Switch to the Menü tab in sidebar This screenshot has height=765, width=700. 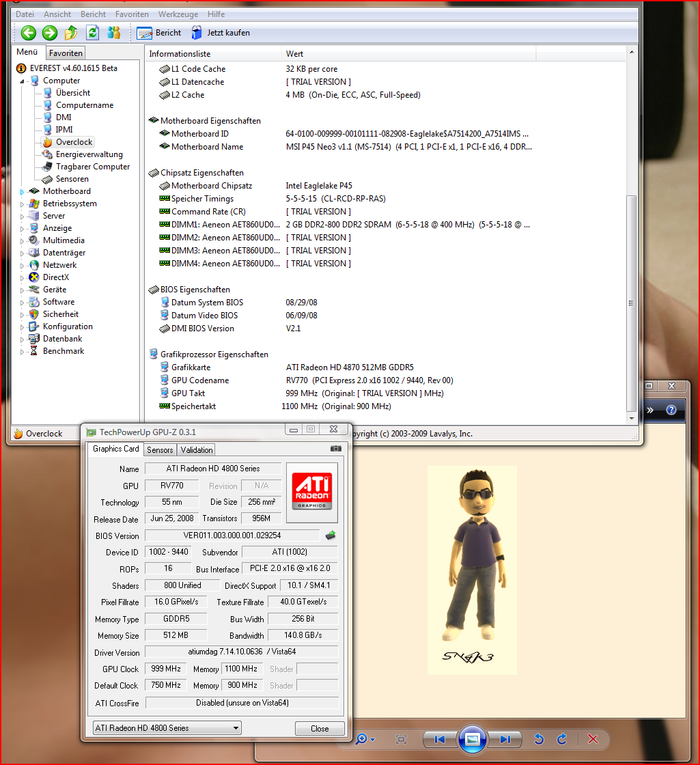click(27, 52)
